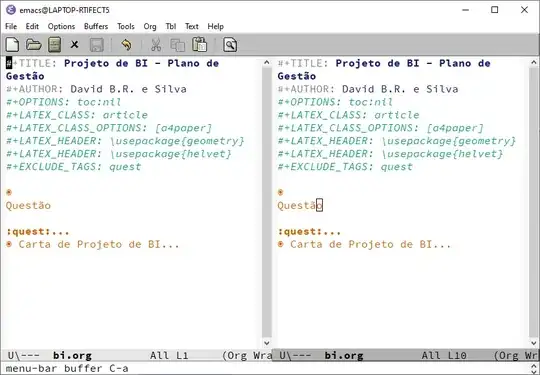Click '#+LATEX_CLASS_OPTIONS:' keyword in right pane

(x=348, y=128)
